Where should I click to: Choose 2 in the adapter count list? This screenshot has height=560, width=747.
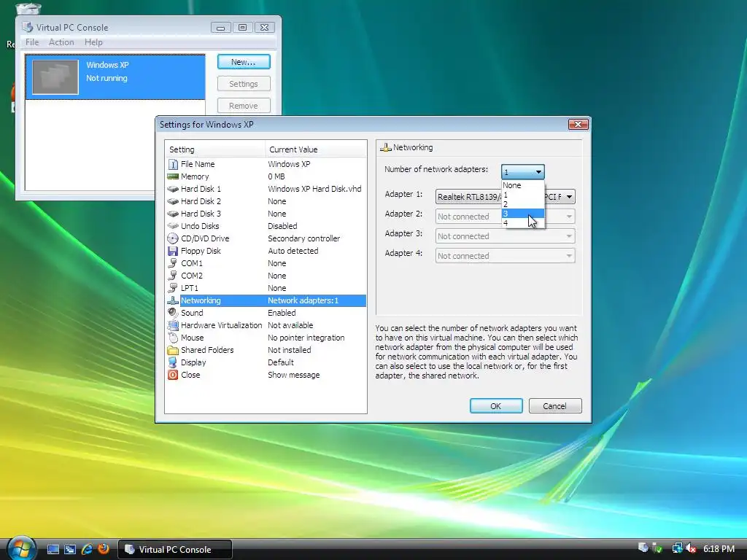[523, 204]
